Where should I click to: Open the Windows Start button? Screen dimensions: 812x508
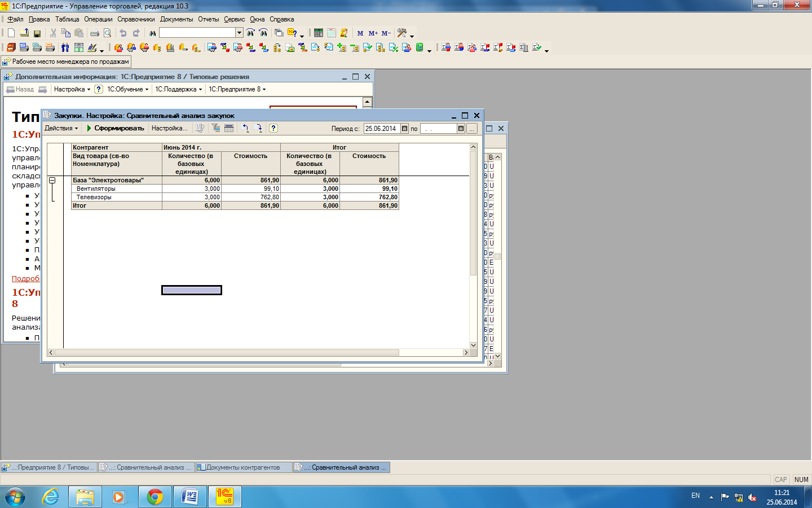15,497
